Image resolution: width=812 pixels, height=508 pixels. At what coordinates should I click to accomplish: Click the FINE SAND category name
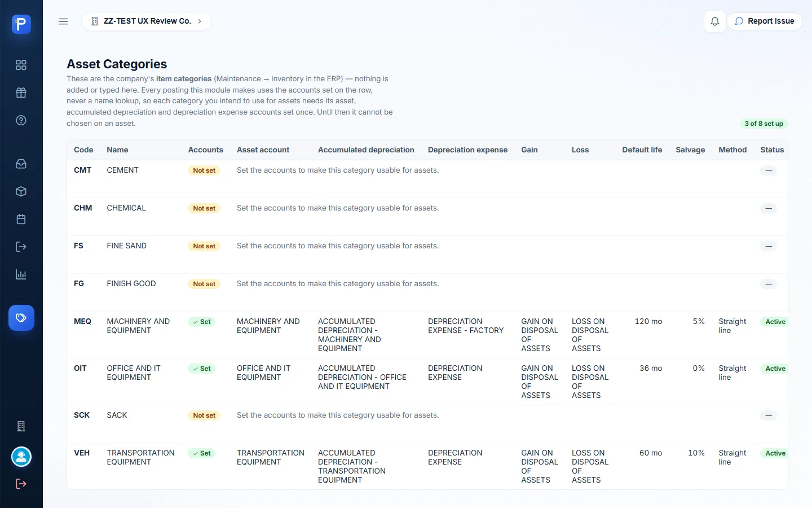tap(126, 246)
